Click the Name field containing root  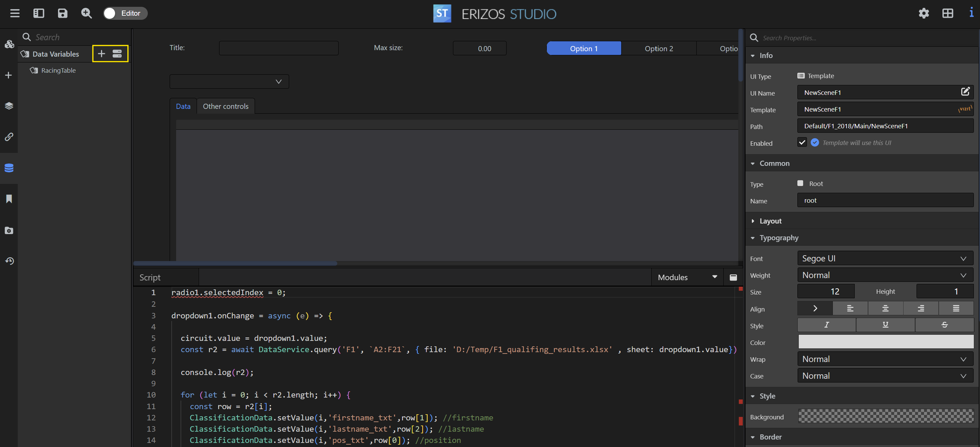coord(885,201)
